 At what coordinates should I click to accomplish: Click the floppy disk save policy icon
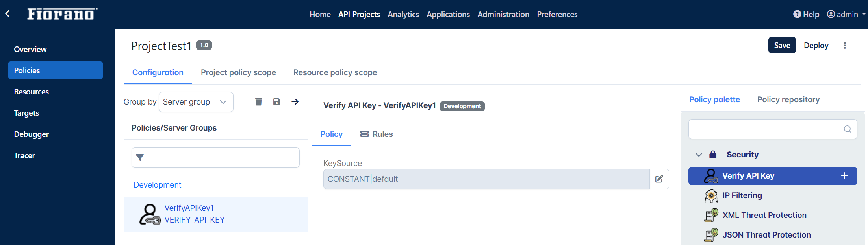(x=277, y=102)
